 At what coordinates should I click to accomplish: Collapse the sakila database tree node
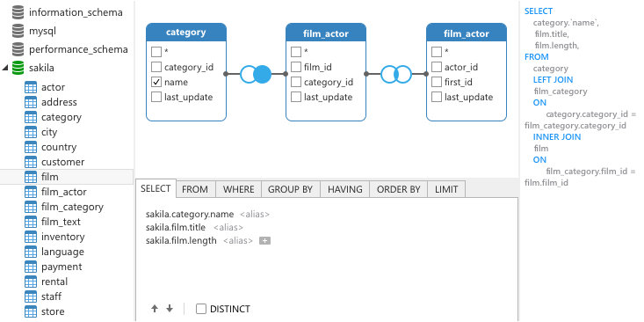[x=5, y=68]
